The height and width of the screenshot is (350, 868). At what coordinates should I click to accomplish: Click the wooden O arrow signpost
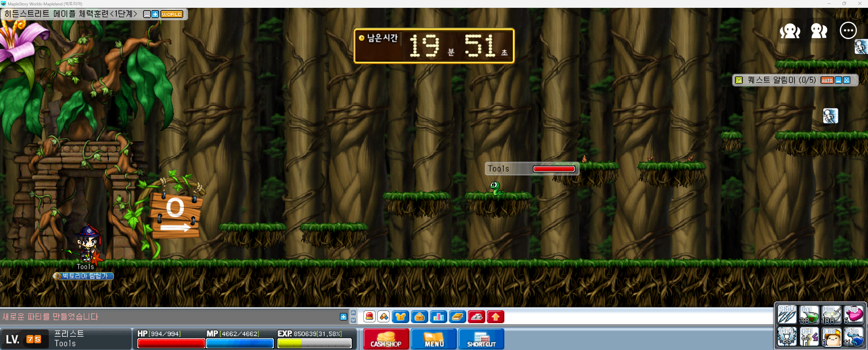176,215
